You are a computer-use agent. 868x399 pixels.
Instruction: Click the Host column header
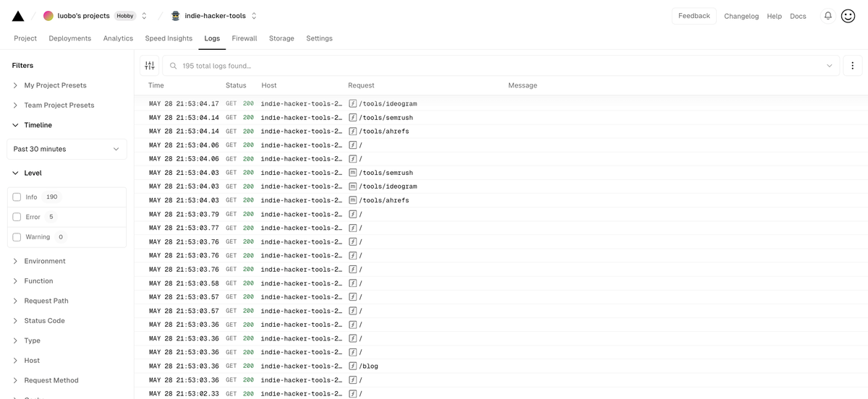pos(269,85)
